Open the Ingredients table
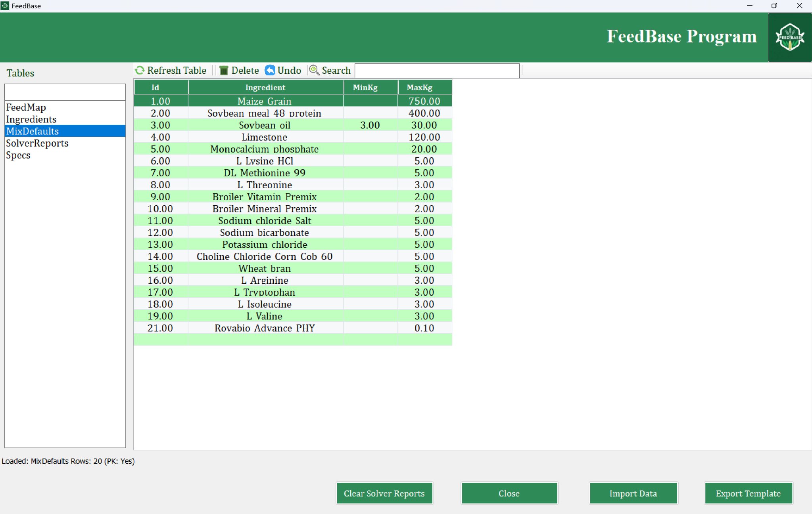Viewport: 812px width, 514px height. (31, 119)
